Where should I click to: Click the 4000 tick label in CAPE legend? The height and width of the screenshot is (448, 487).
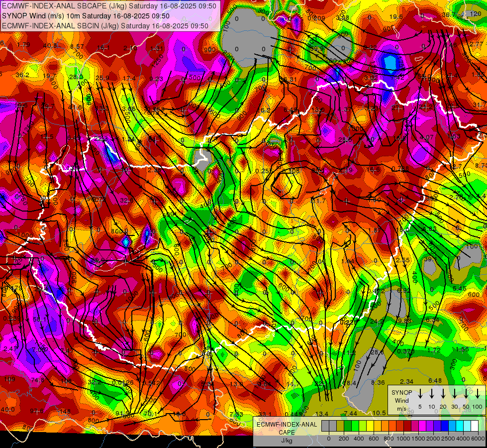(464, 439)
